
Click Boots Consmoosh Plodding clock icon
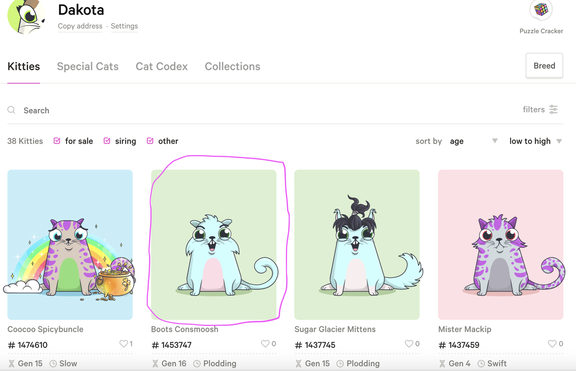(197, 364)
